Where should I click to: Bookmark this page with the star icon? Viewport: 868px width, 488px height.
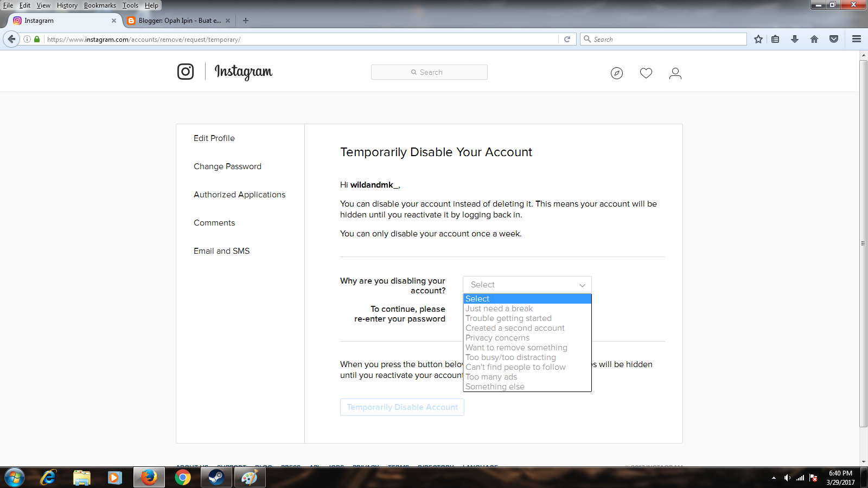pyautogui.click(x=758, y=39)
